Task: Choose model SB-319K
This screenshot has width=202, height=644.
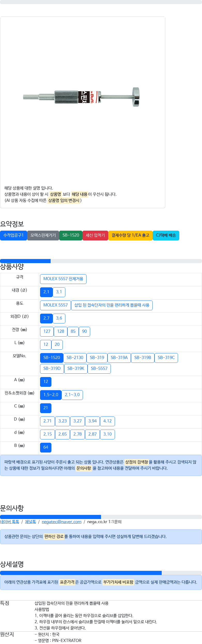Action: click(x=76, y=369)
